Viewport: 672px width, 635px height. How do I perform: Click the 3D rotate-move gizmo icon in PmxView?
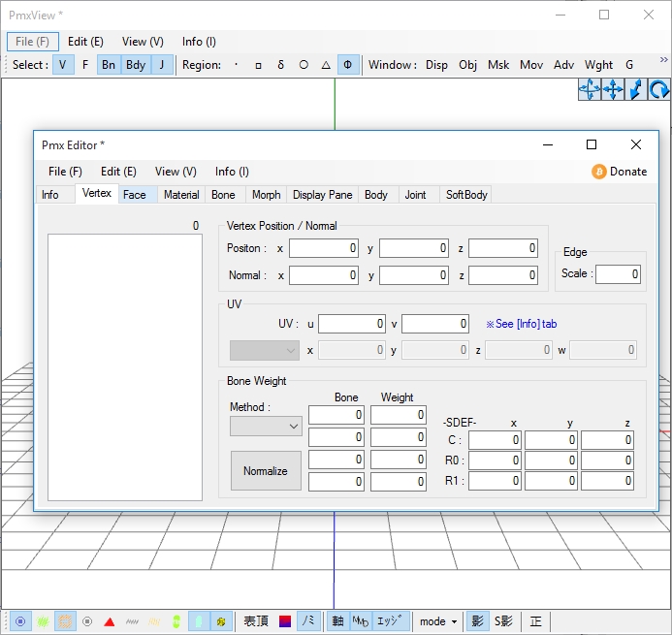click(590, 89)
